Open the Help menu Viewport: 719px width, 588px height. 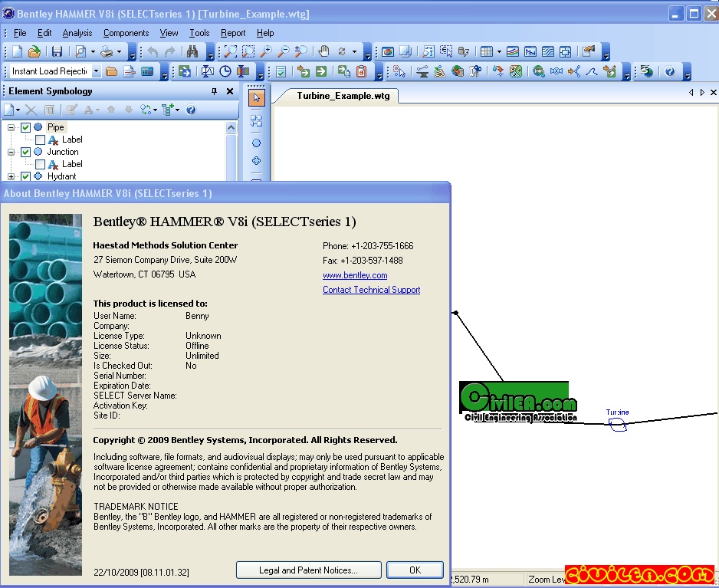coord(265,33)
